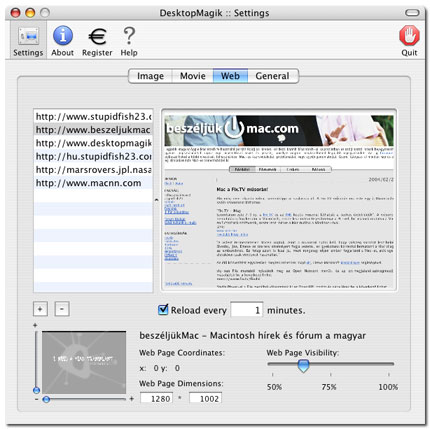Uncheck the Reload every checkbox
Image resolution: width=430 pixels, height=429 pixels.
click(x=163, y=310)
